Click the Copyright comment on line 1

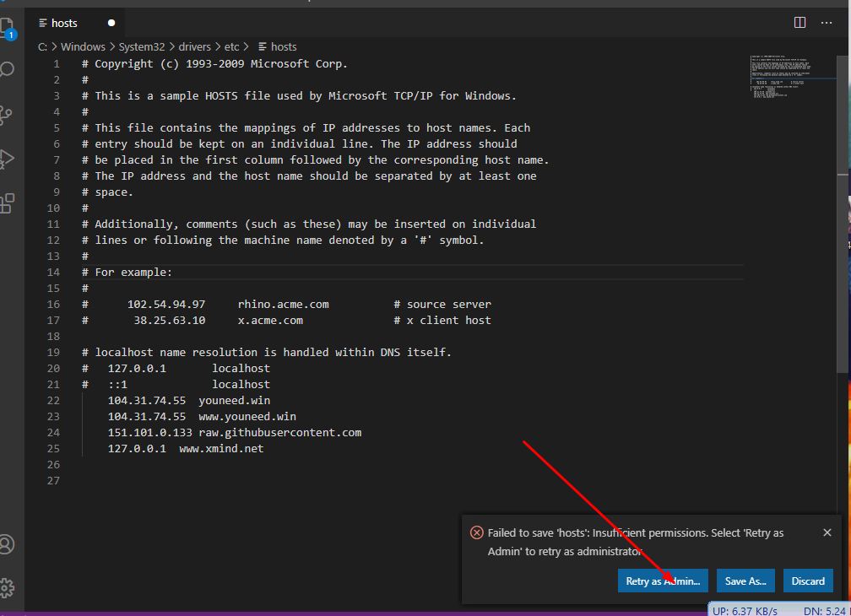pyautogui.click(x=214, y=63)
